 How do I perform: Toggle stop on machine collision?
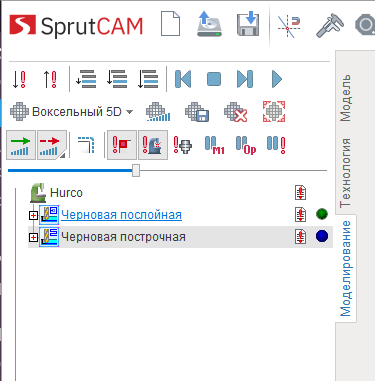[153, 145]
